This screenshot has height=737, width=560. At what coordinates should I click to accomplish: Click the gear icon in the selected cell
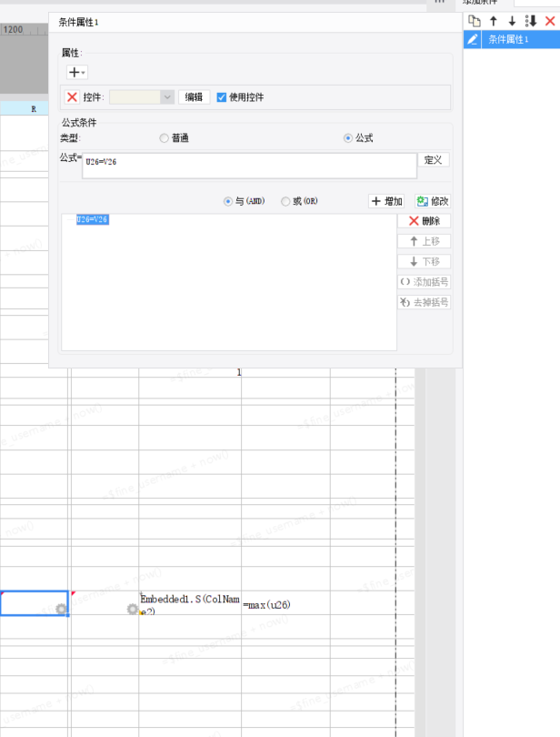coord(61,609)
